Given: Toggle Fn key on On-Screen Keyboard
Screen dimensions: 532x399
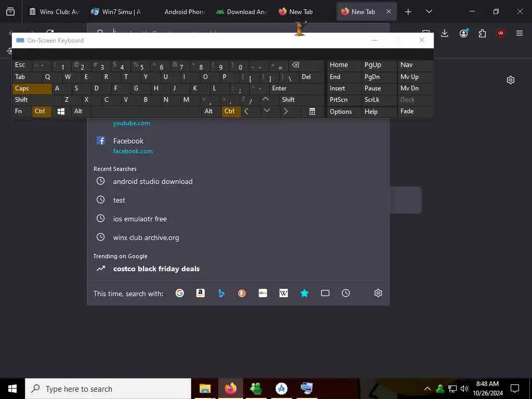Looking at the screenshot, I should pos(22,112).
